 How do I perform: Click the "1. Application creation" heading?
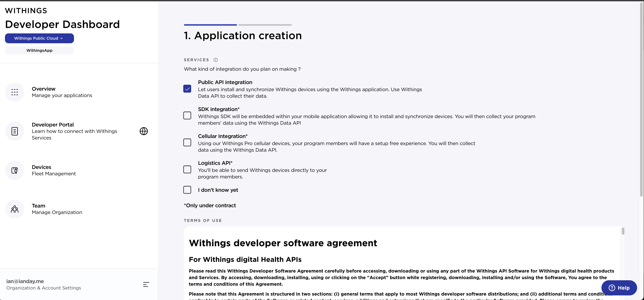point(243,36)
